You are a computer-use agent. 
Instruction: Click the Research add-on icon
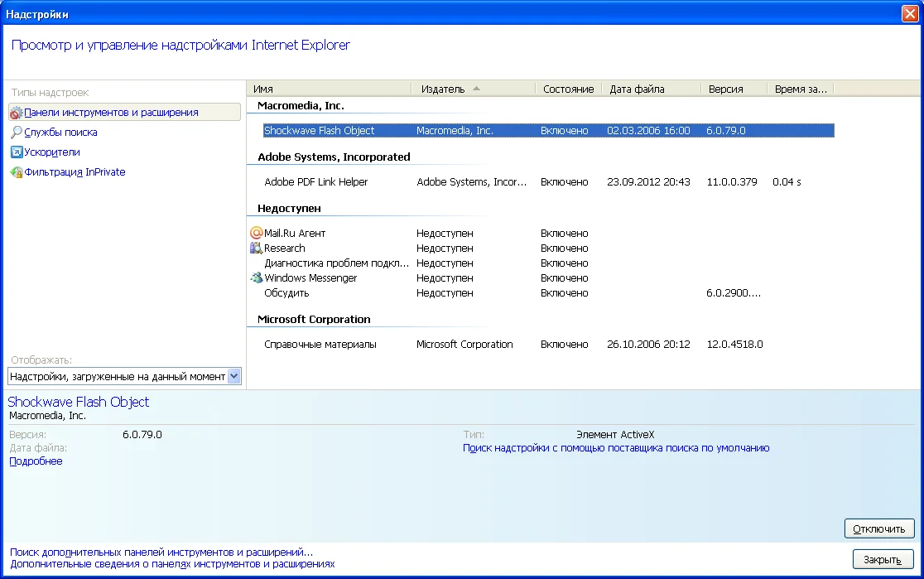(256, 248)
